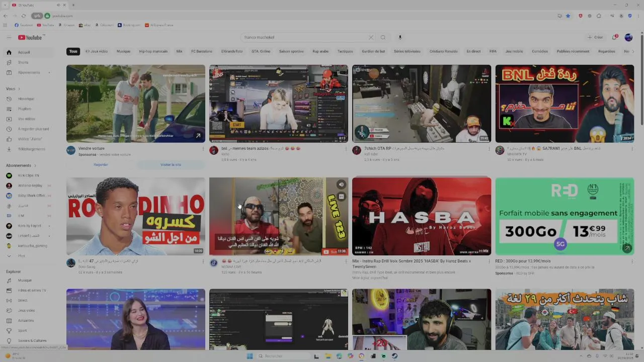Viewport: 644px width, 362px height.
Task: Open the account avatar menu
Action: click(628, 37)
